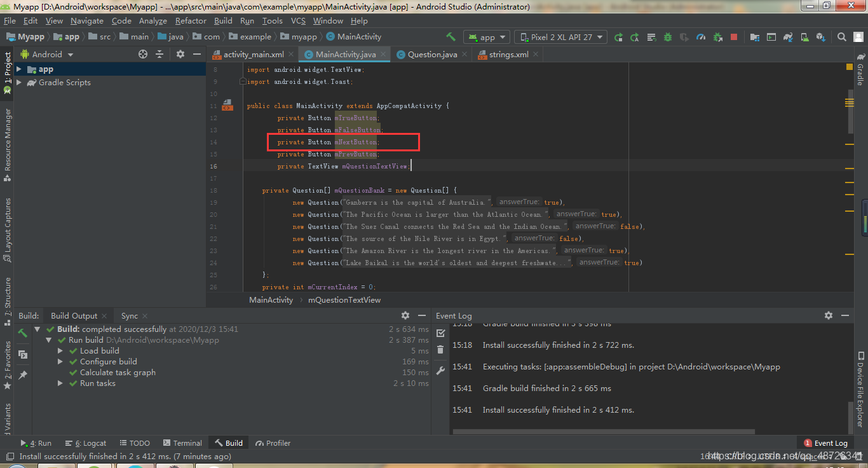The width and height of the screenshot is (868, 468).
Task: Open the Terminal tool window button
Action: (x=182, y=443)
